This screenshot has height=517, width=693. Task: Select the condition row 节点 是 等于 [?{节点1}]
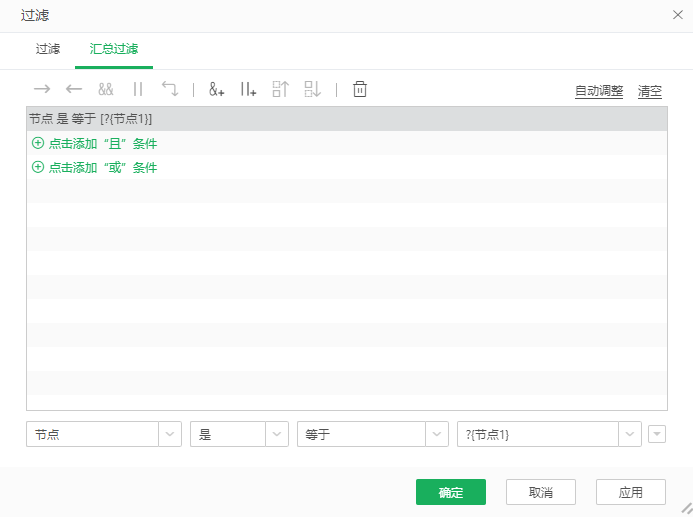pos(347,119)
